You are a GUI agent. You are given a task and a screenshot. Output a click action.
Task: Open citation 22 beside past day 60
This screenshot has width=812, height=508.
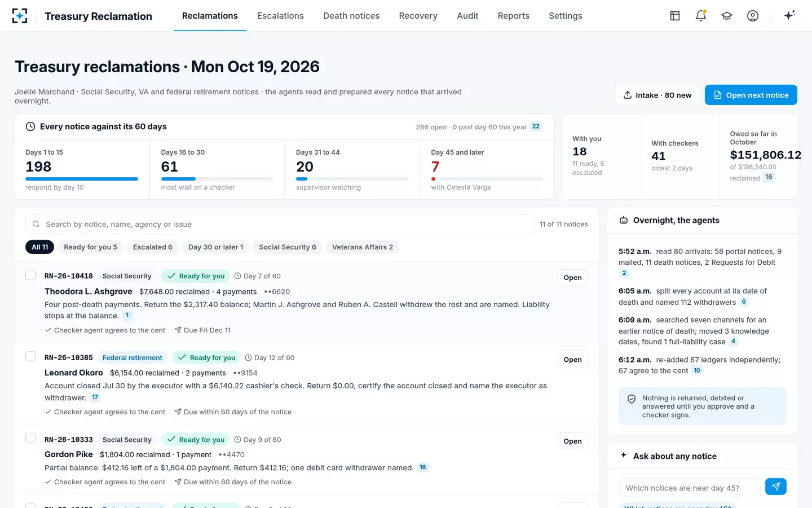(x=536, y=126)
